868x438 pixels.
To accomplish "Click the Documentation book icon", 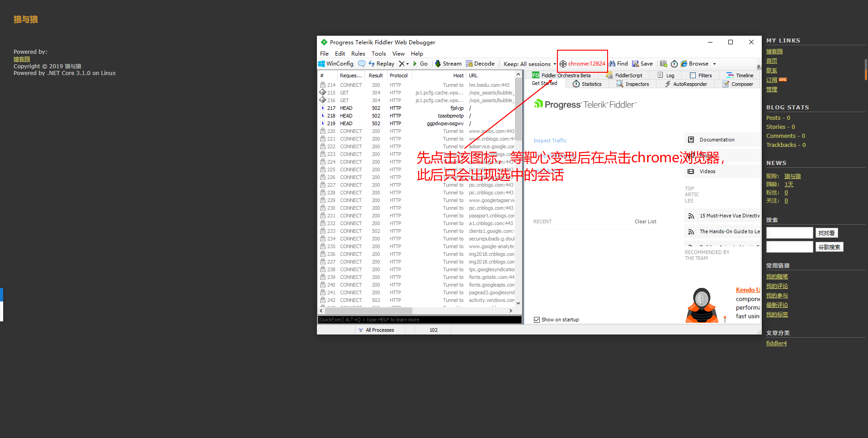I will click(691, 140).
